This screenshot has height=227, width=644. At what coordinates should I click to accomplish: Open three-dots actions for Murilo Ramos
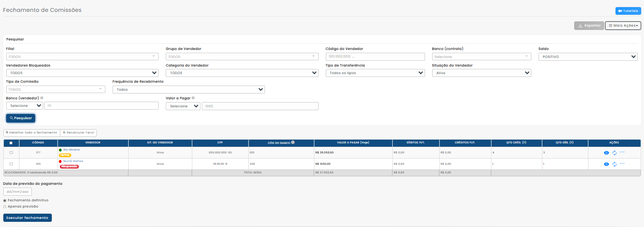tap(622, 163)
